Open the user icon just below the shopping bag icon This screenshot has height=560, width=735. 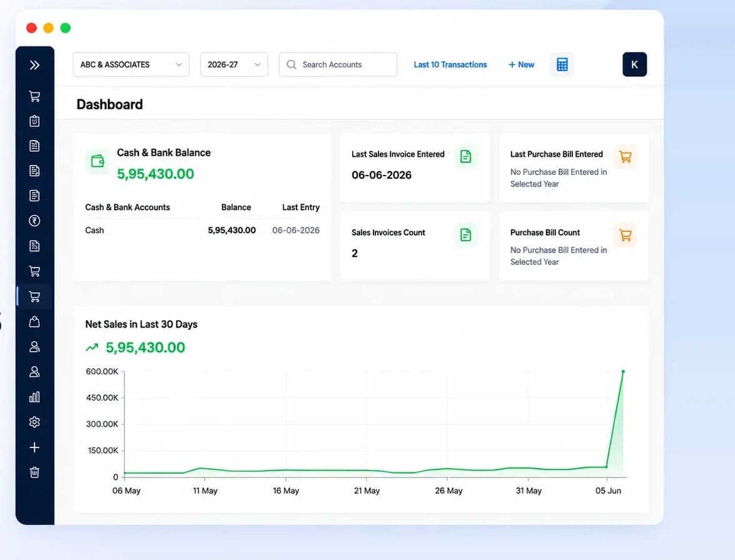click(34, 346)
